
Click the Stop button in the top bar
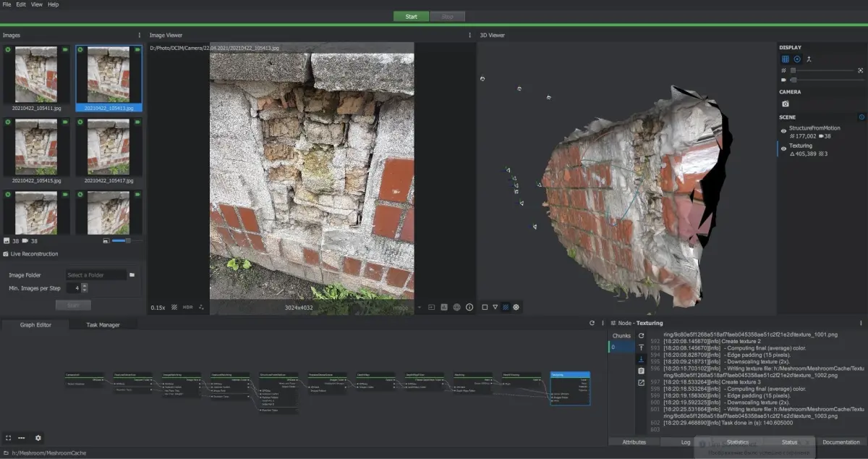(448, 16)
